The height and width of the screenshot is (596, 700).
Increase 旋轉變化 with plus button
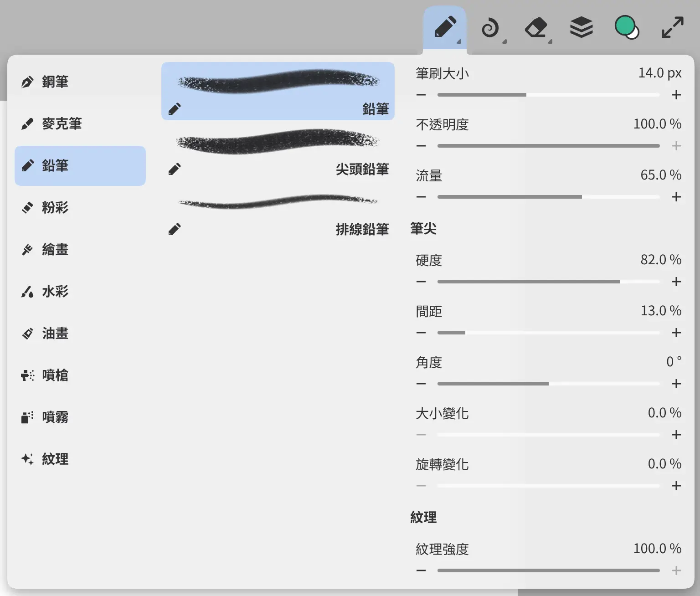(676, 486)
